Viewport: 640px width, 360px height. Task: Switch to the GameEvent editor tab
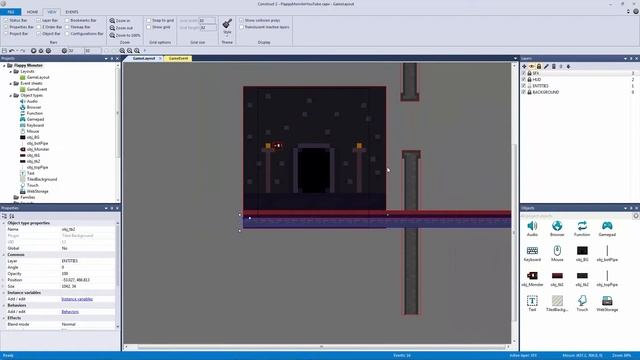coord(178,58)
